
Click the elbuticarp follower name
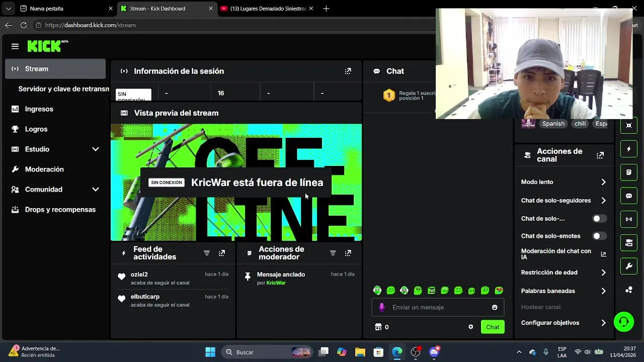(145, 297)
